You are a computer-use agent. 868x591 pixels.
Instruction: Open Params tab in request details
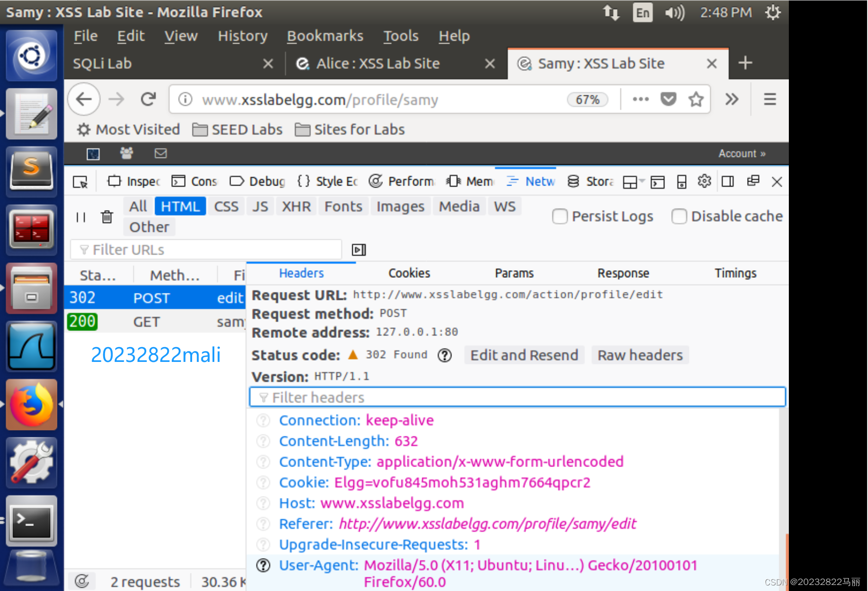click(x=514, y=273)
